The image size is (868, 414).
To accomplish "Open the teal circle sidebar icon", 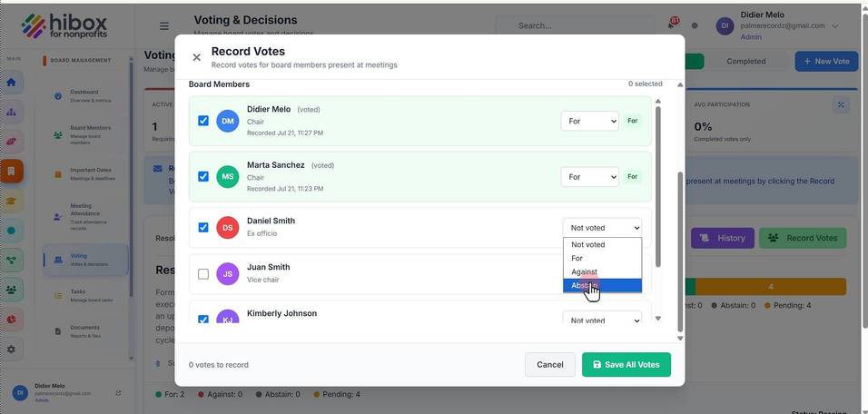I will (x=12, y=231).
